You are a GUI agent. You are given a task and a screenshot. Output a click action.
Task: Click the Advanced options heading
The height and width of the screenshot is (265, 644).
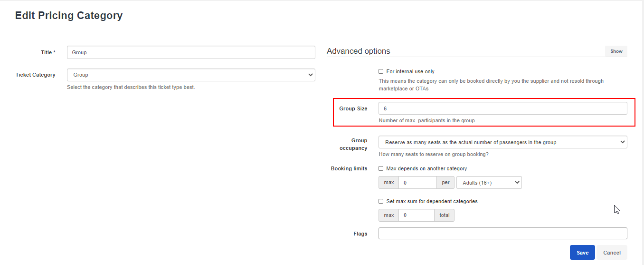(x=359, y=51)
